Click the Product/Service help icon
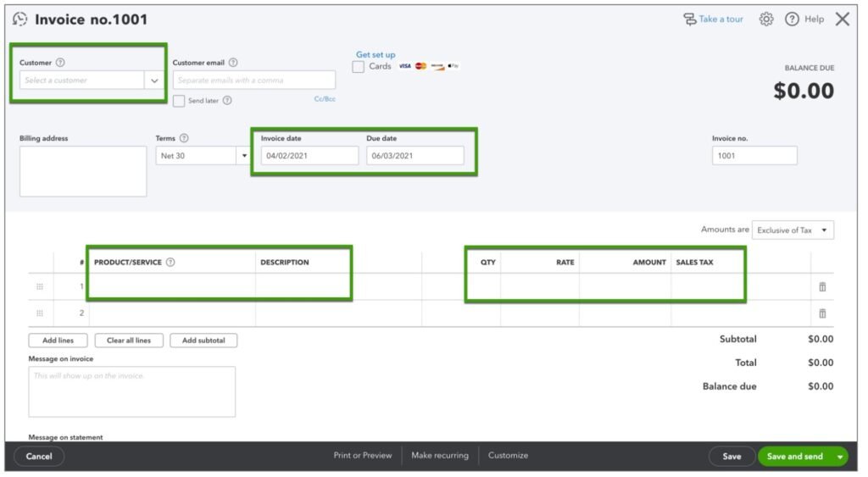 (x=170, y=263)
